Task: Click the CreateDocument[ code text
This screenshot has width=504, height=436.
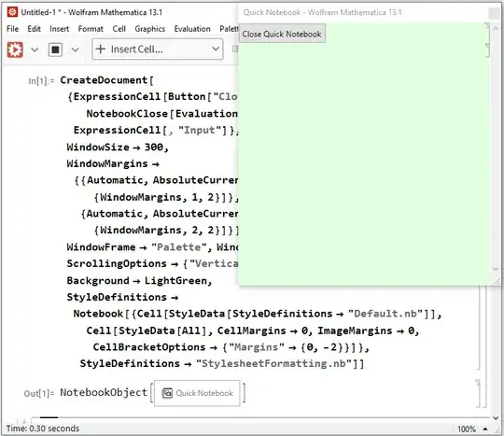Action: click(106, 80)
